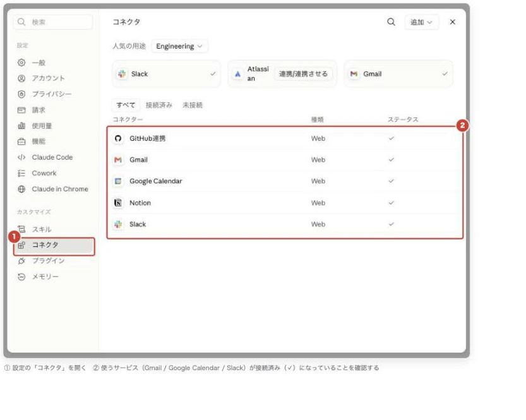Go to メモリー memory page
This screenshot has width=526, height=420.
click(45, 277)
